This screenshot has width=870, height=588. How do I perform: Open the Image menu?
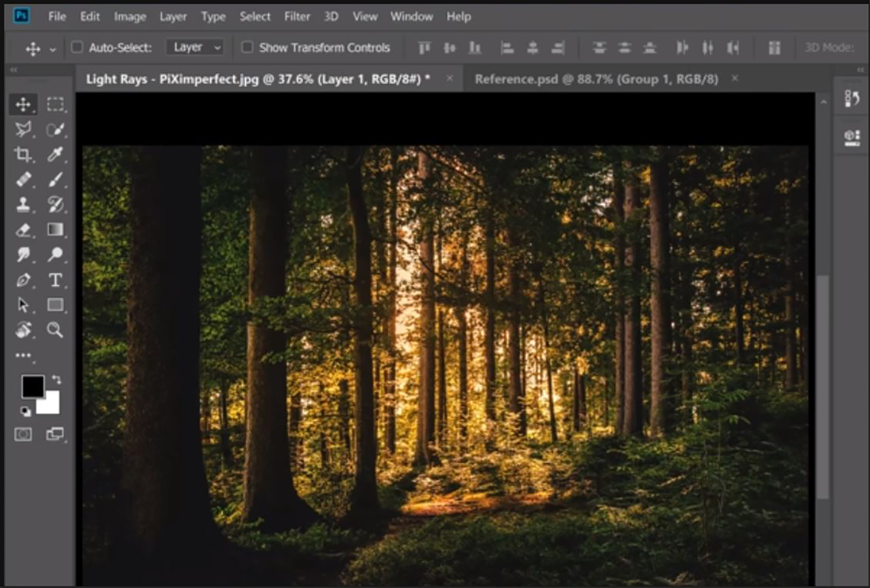pyautogui.click(x=130, y=16)
